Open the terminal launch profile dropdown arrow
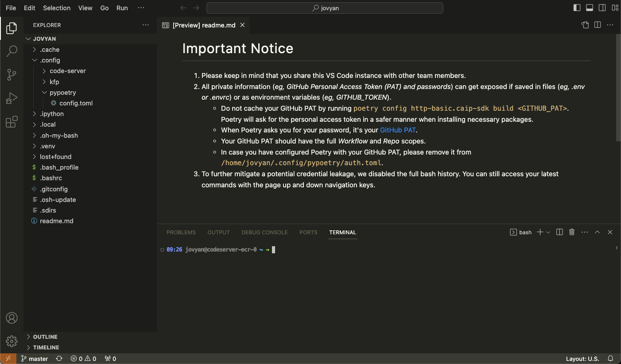The image size is (621, 364). point(548,232)
